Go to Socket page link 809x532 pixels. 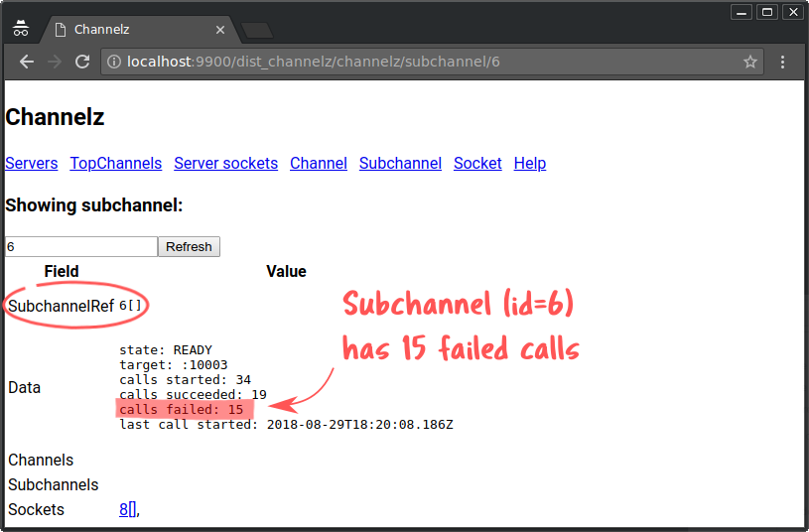click(477, 164)
